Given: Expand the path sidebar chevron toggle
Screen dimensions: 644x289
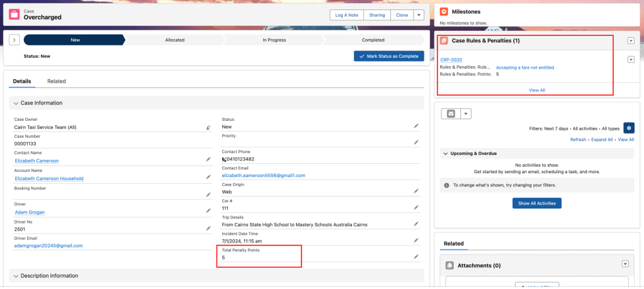Looking at the screenshot, I should [x=14, y=40].
